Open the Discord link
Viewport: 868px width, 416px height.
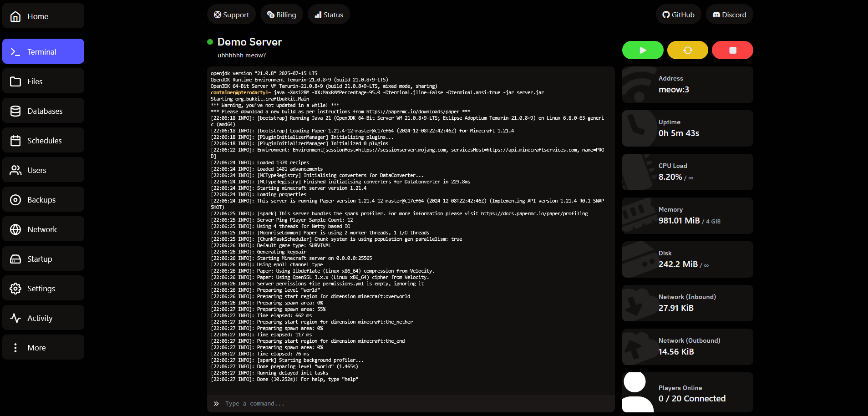(x=729, y=15)
